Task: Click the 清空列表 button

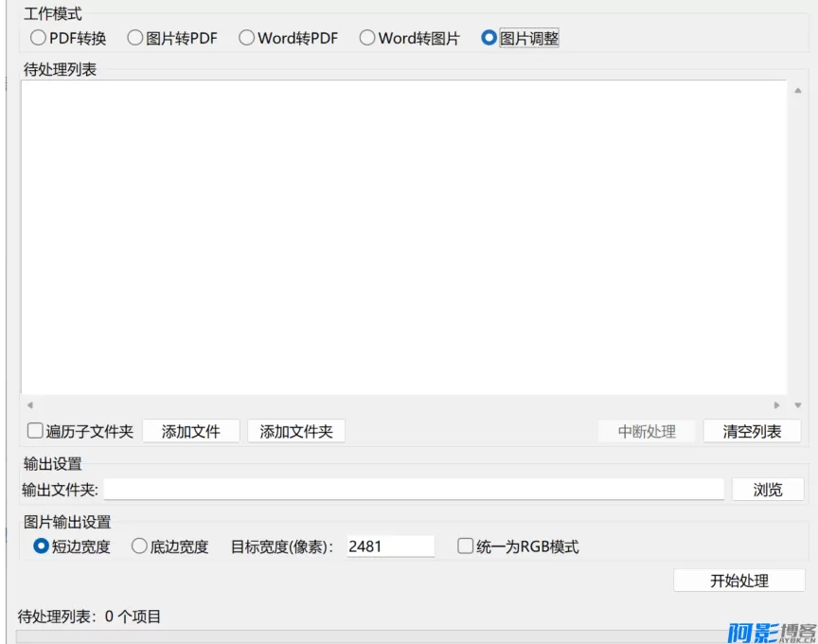Action: coord(753,431)
